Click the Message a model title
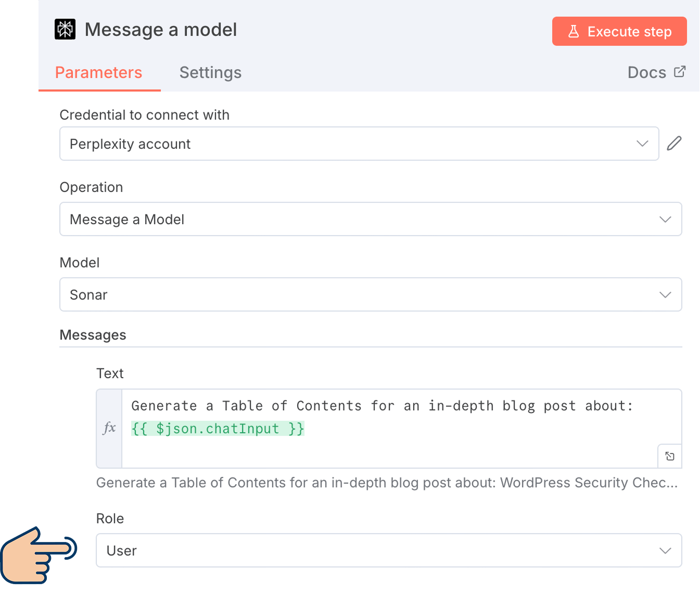The height and width of the screenshot is (594, 700). [161, 30]
